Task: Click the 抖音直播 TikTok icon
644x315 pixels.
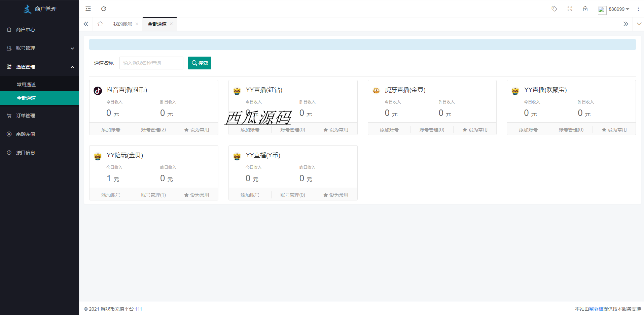Action: (x=98, y=91)
